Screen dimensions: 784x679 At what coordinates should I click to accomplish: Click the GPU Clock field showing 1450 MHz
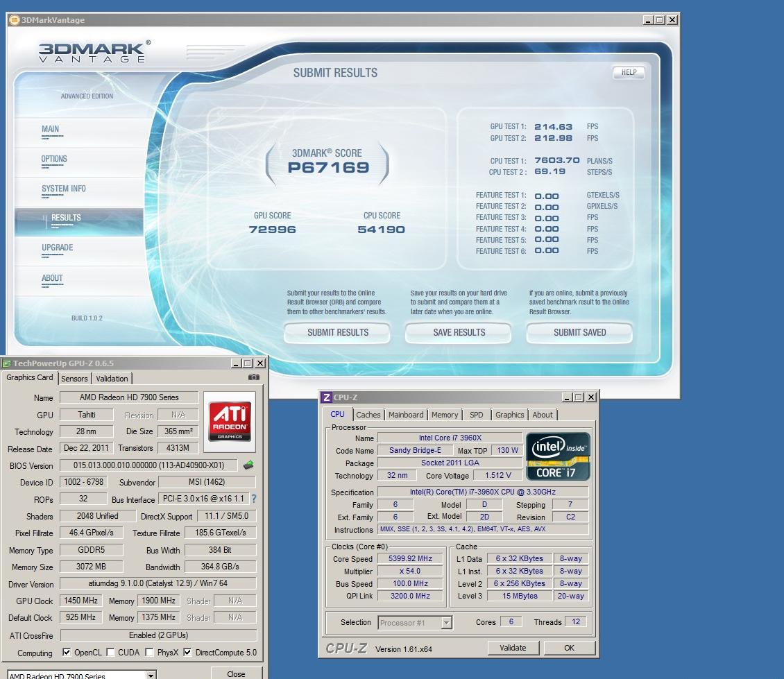[81, 601]
